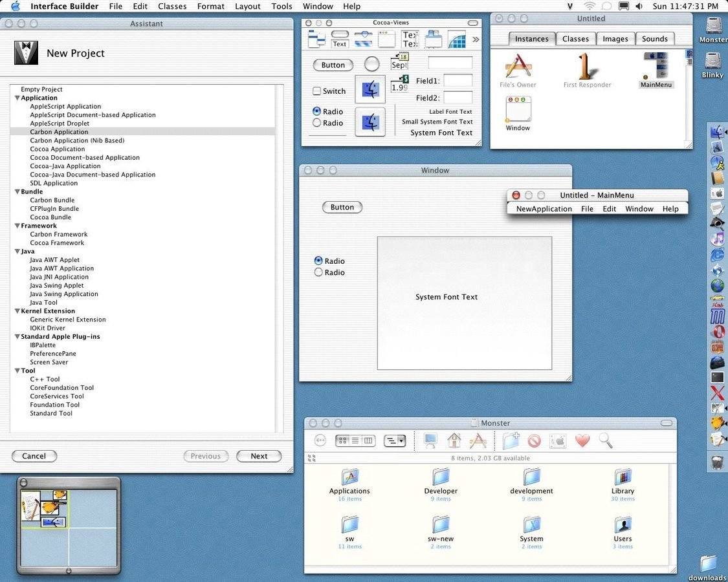This screenshot has height=582, width=728.
Task: Collapse the Java group triangle
Action: pyautogui.click(x=17, y=251)
